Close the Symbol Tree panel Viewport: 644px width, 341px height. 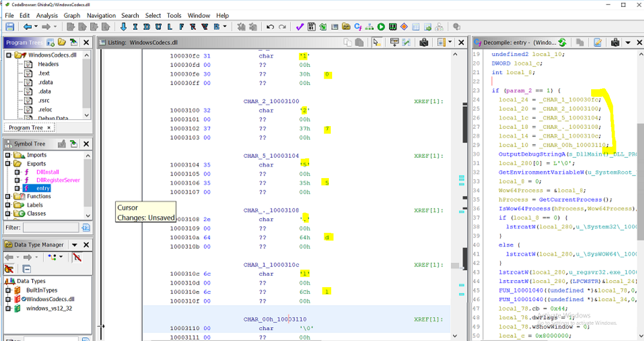(86, 144)
